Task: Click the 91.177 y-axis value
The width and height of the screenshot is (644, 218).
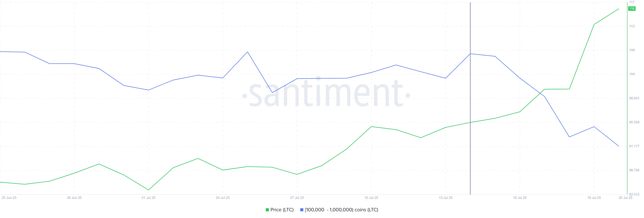Action: pos(634,146)
